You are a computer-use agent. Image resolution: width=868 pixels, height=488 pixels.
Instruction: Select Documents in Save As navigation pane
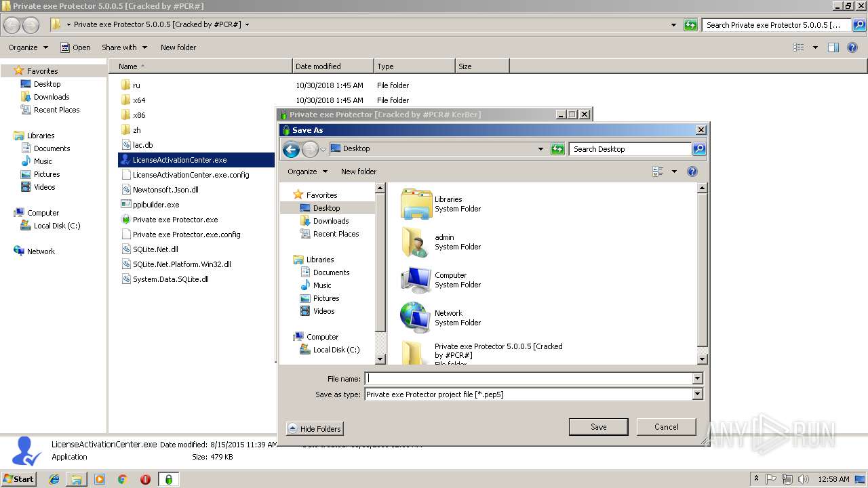(331, 272)
